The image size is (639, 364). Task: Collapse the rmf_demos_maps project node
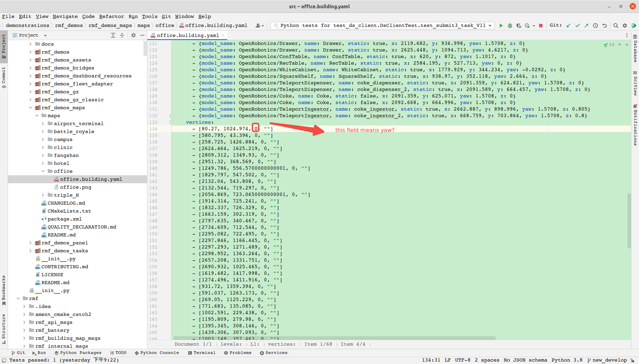pos(31,108)
